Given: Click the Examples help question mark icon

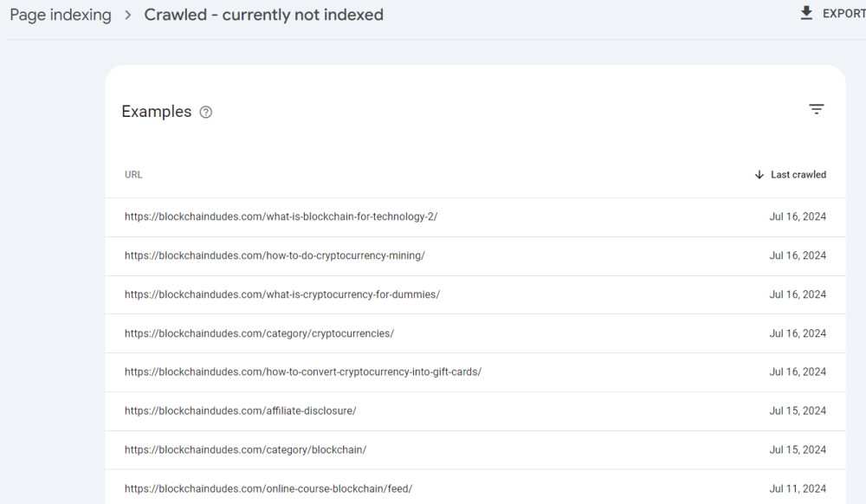Looking at the screenshot, I should 205,113.
